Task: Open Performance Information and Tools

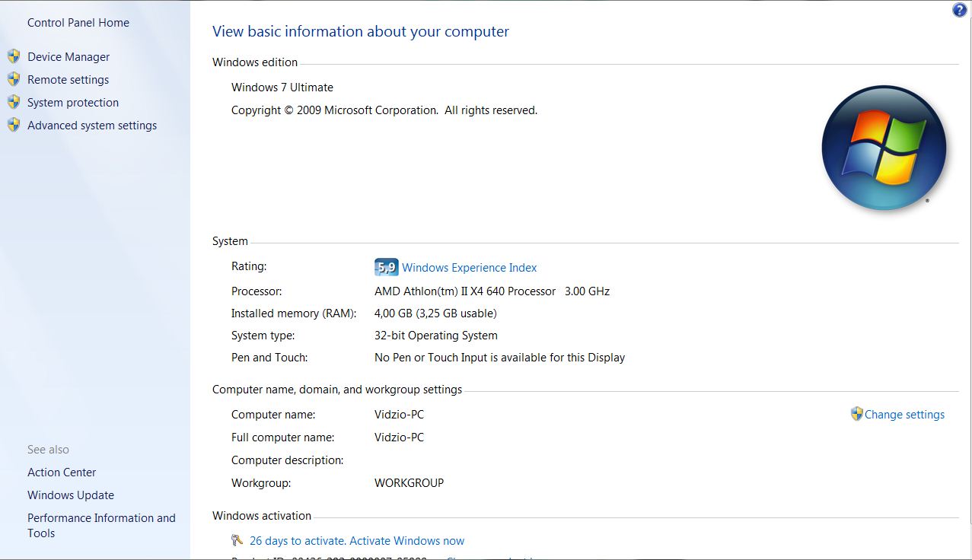Action: [x=101, y=526]
